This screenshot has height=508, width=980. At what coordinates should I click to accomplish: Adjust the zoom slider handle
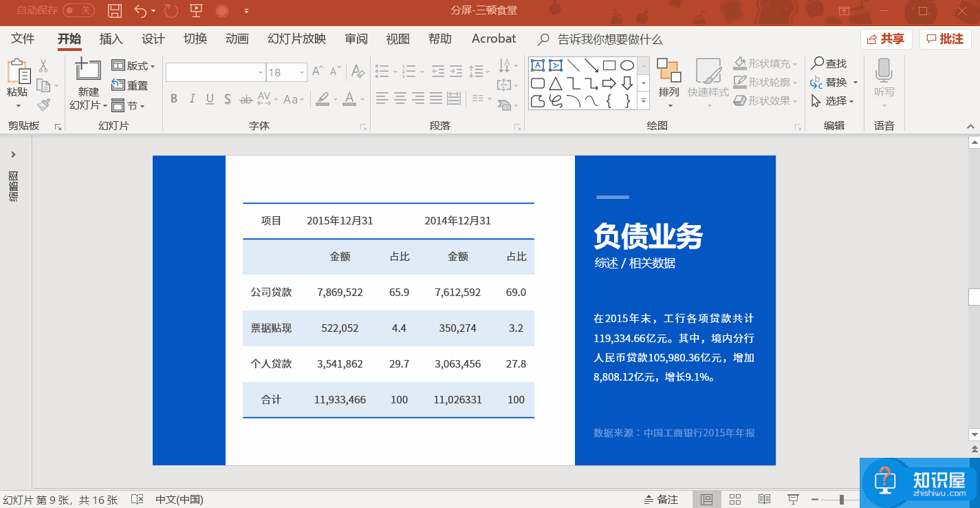click(x=841, y=499)
